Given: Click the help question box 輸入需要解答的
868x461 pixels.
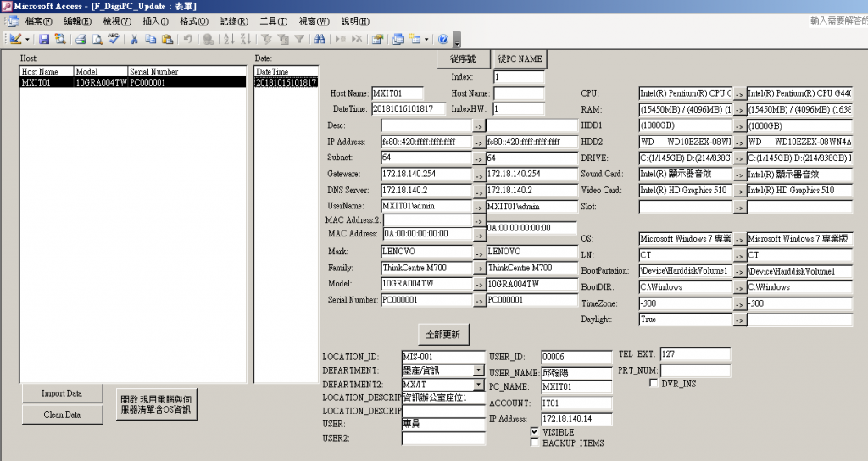Looking at the screenshot, I should (838, 20).
